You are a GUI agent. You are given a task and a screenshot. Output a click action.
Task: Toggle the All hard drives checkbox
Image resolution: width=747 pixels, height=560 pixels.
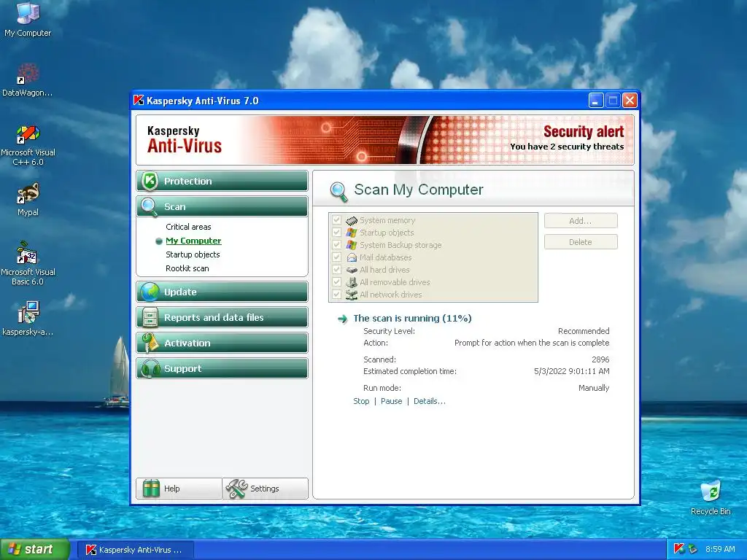[337, 270]
